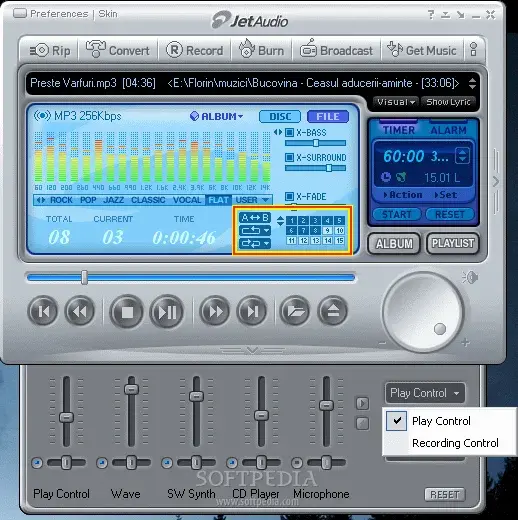Toggle mute for SW Synth channel

coord(167,463)
